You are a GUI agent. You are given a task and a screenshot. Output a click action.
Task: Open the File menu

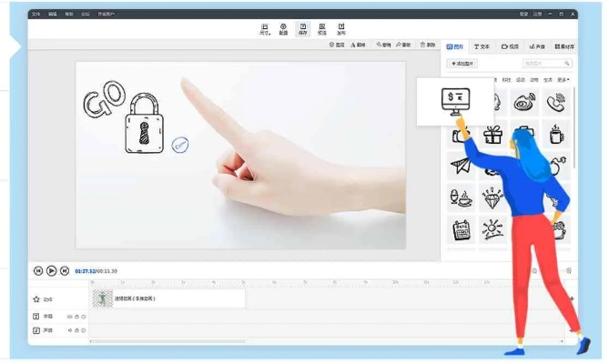pyautogui.click(x=36, y=14)
